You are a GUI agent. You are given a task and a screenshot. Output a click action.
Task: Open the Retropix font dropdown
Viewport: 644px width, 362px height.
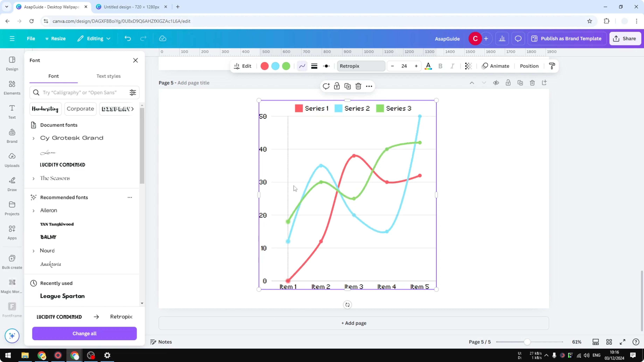point(361,66)
